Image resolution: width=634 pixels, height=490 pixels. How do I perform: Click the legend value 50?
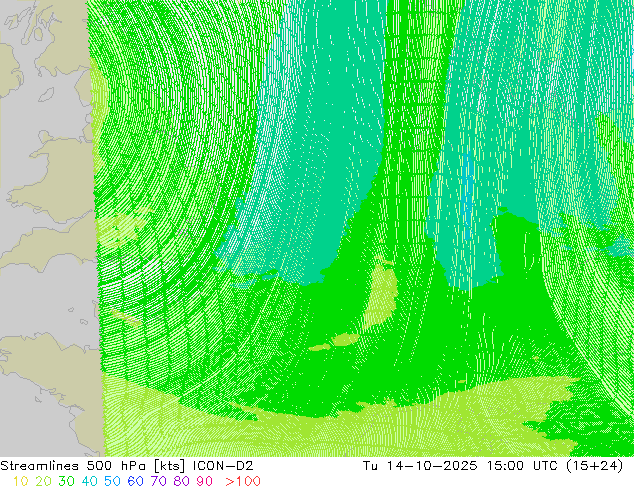click(x=112, y=481)
